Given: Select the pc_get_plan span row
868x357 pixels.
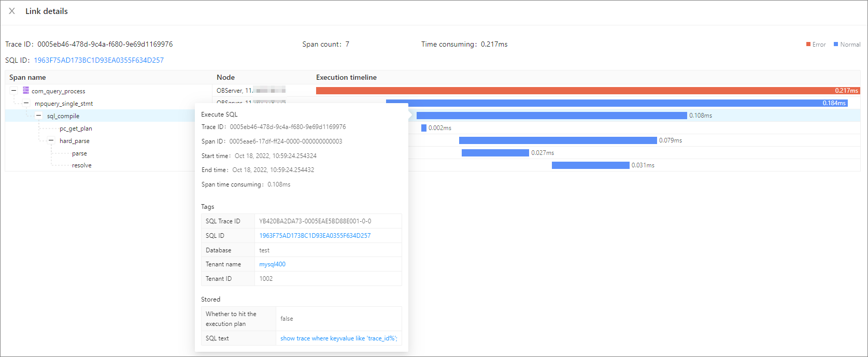Looking at the screenshot, I should tap(76, 128).
